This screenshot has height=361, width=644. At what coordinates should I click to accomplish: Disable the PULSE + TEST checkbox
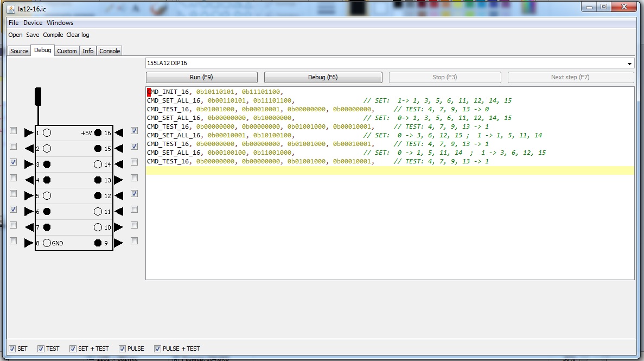[158, 349]
